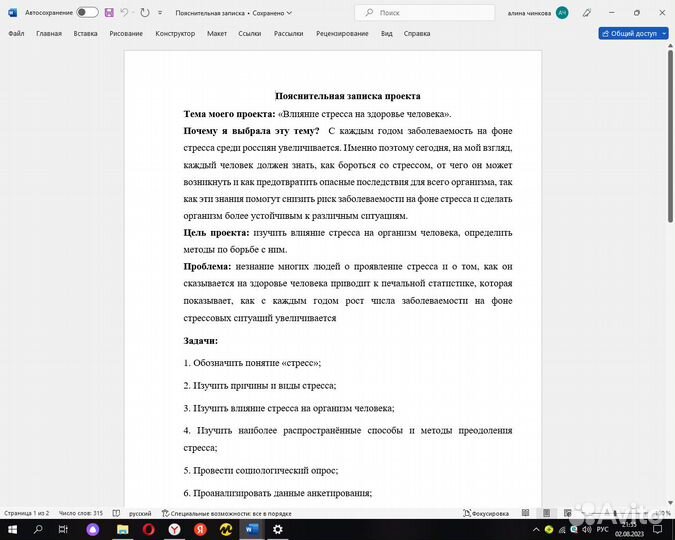
Task: Open the Ссылки tab
Action: (250, 34)
